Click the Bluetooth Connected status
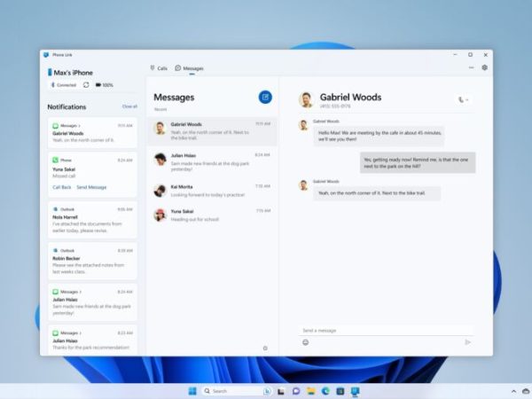 [x=64, y=85]
